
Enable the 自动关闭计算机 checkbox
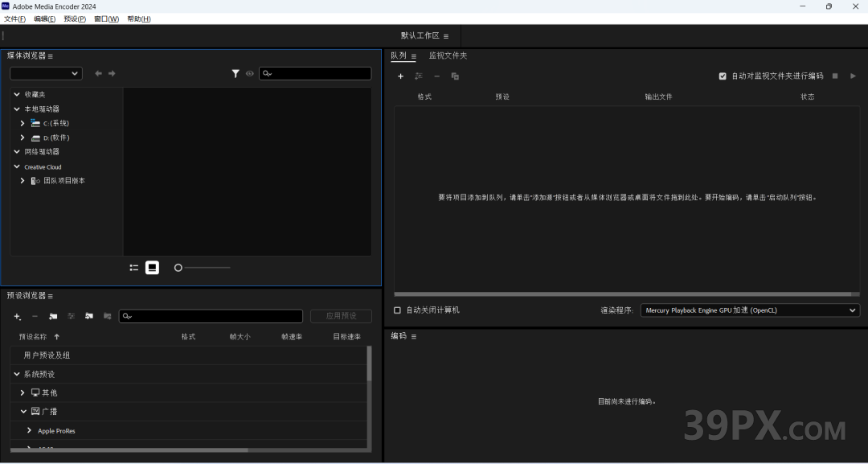click(x=397, y=310)
